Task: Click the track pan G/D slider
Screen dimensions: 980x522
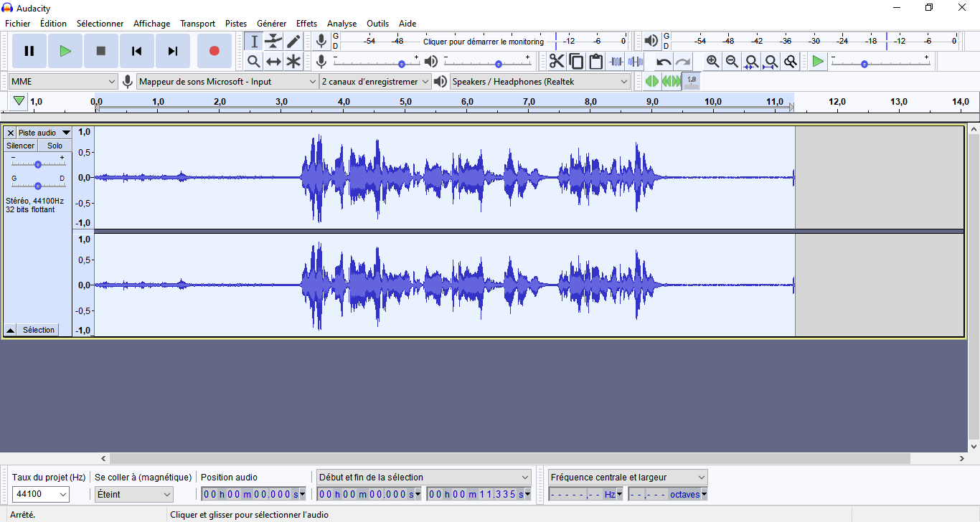Action: (x=38, y=186)
